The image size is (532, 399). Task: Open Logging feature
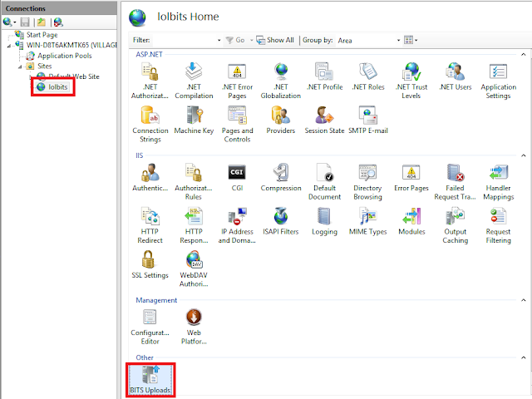(x=324, y=222)
